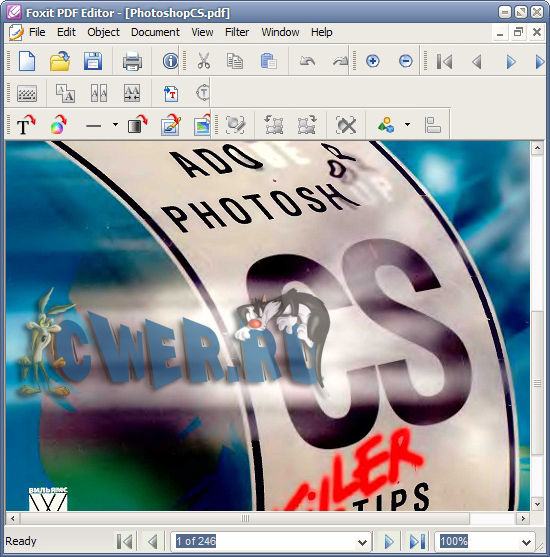Click the delete object X icon

346,125
